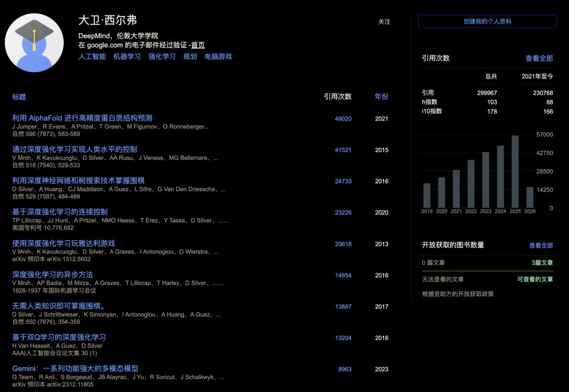Sort articles by 标题 column header
This screenshot has height=392, width=569.
(x=19, y=97)
